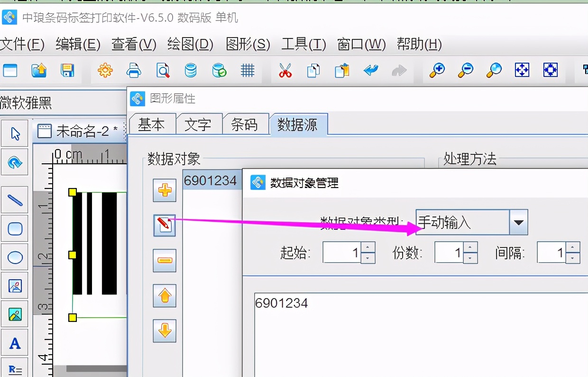Viewport: 588px width, 377px height.
Task: Select the pointer tool in left toolbar
Action: 15,133
